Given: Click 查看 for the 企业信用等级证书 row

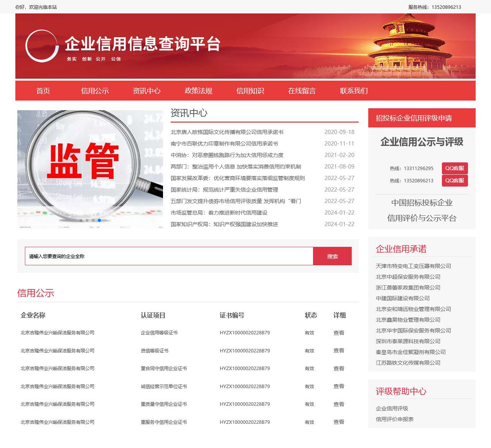Looking at the screenshot, I should pyautogui.click(x=339, y=333).
